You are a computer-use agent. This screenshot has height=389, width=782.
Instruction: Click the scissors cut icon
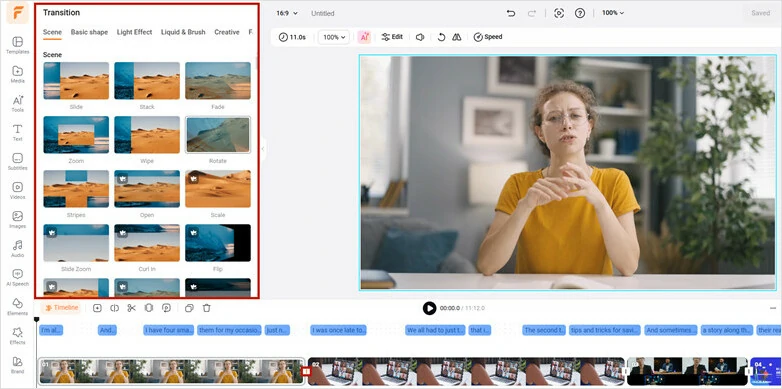[x=132, y=308]
